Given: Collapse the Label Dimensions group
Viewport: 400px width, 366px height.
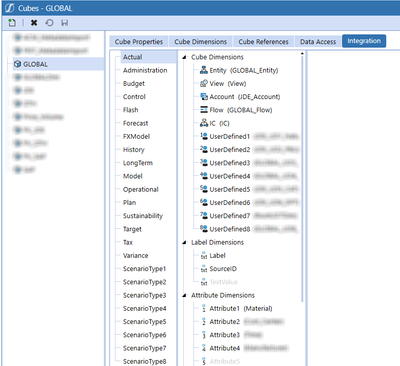Looking at the screenshot, I should [184, 242].
